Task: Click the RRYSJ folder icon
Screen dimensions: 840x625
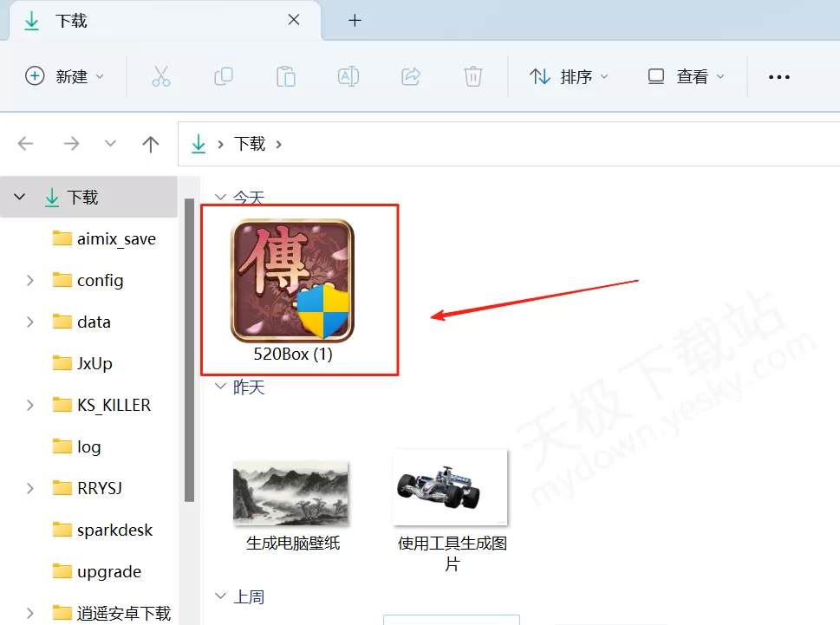Action: tap(62, 487)
